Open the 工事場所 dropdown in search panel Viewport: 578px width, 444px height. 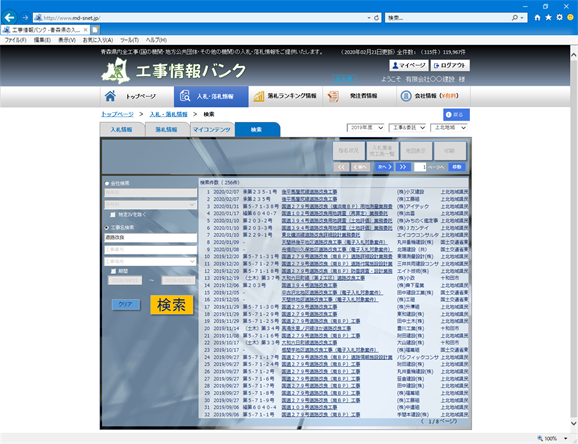click(x=150, y=261)
